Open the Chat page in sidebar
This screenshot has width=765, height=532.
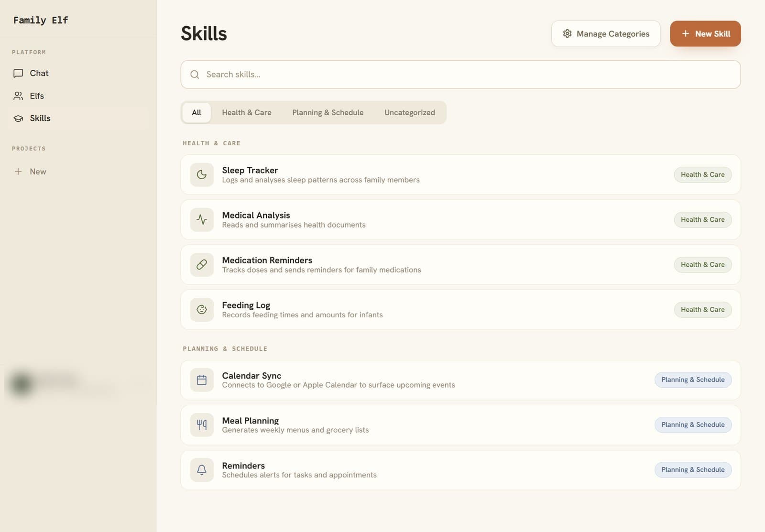79,73
